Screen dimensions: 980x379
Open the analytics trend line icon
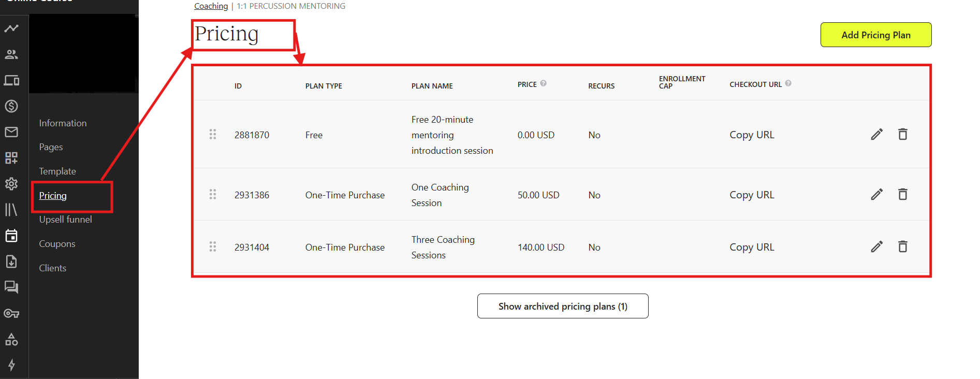pyautogui.click(x=11, y=28)
